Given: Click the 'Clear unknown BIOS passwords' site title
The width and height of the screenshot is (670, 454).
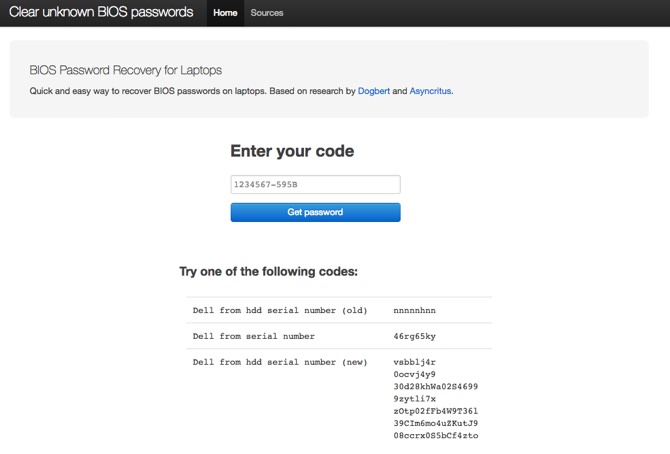Looking at the screenshot, I should (101, 13).
